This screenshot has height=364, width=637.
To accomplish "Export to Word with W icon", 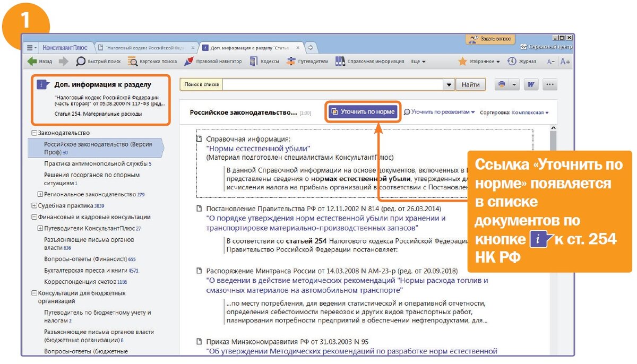I will [531, 85].
